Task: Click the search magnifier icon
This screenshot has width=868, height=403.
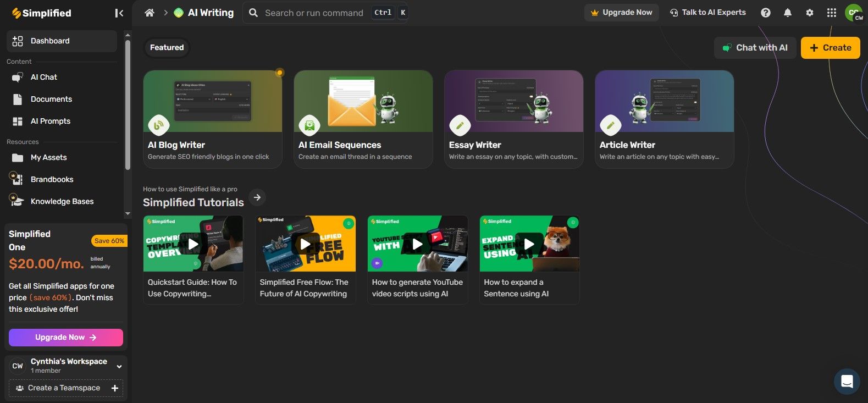Action: [253, 13]
